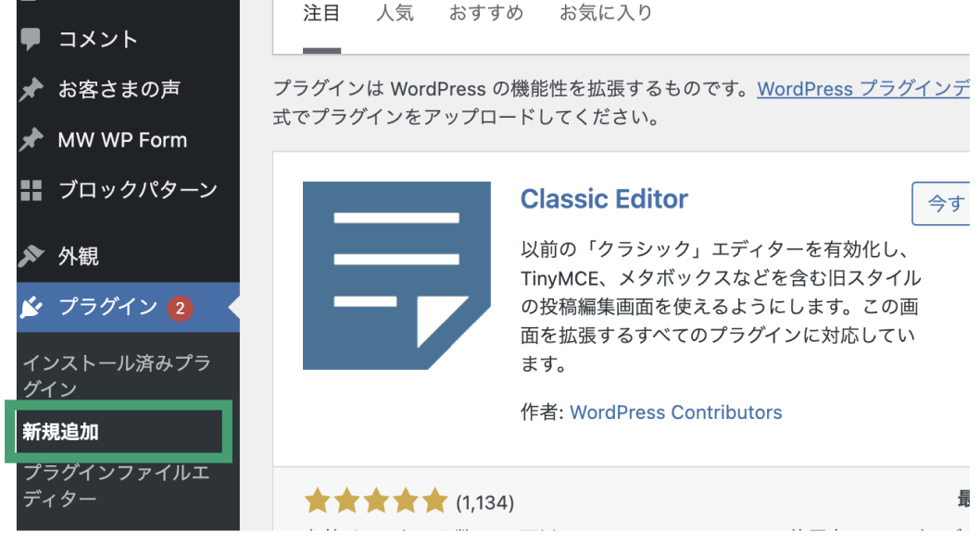Viewport: 980px width, 545px height.
Task: Install Classic Editor with the 今すぐ button
Action: tap(949, 204)
